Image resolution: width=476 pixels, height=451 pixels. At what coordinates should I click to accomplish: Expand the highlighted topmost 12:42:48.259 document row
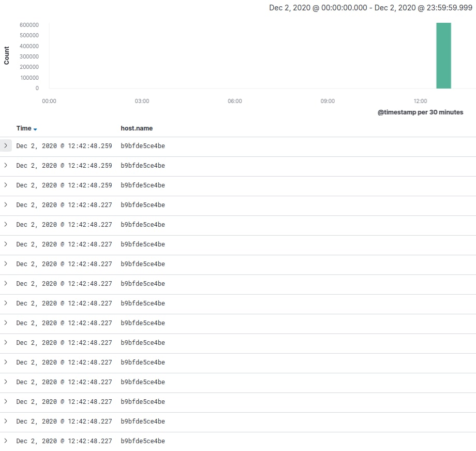click(x=6, y=146)
